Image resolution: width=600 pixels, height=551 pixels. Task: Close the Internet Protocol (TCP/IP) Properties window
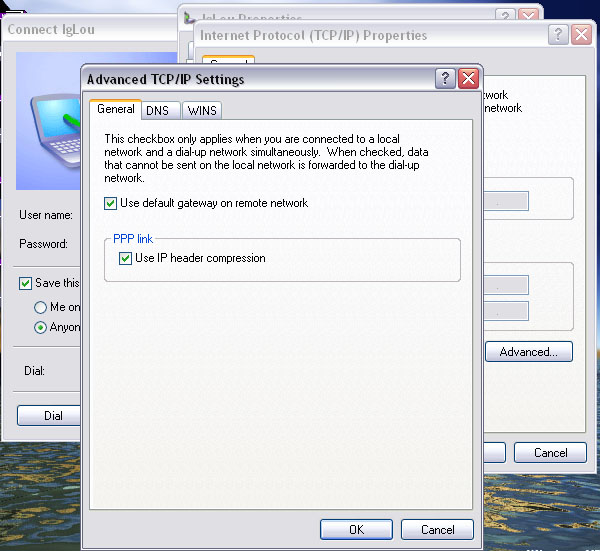[x=581, y=34]
